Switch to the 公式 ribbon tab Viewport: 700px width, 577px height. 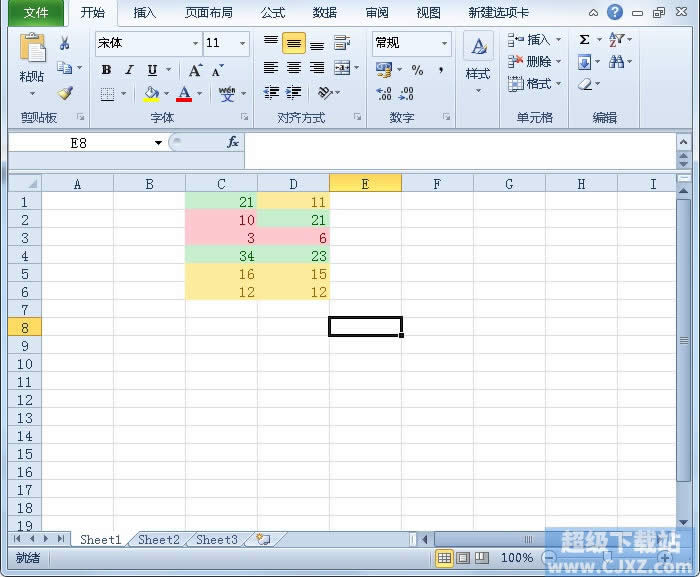tap(273, 13)
